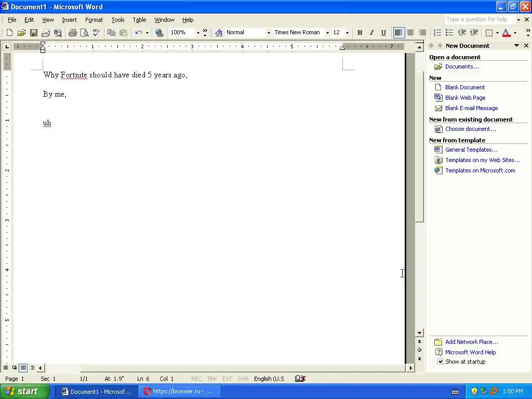Click Blank E-mail Message link

click(472, 108)
